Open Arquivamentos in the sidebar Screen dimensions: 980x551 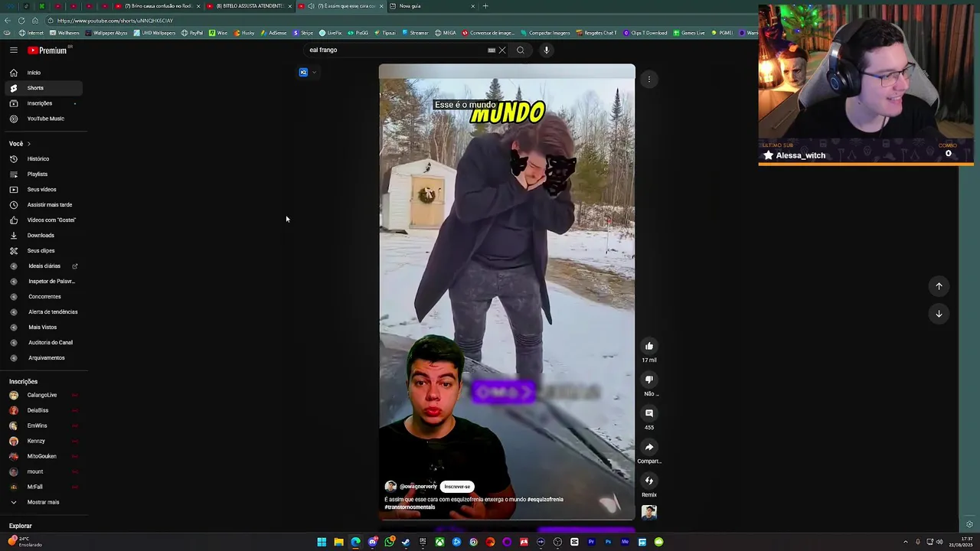tap(44, 358)
